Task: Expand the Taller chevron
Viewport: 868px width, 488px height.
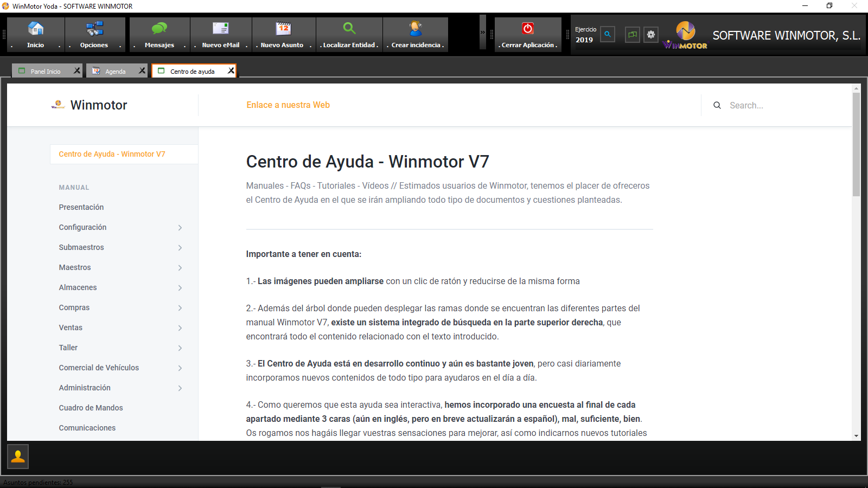Action: [x=180, y=348]
